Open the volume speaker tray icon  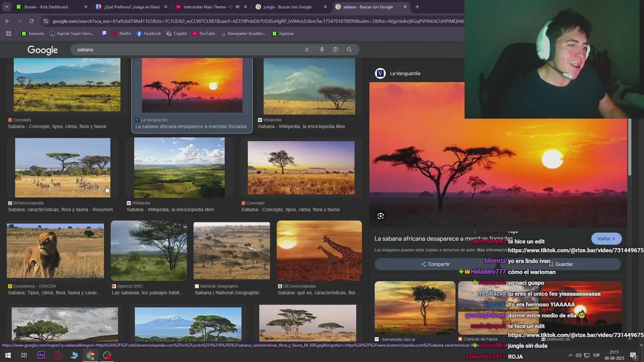point(579,355)
